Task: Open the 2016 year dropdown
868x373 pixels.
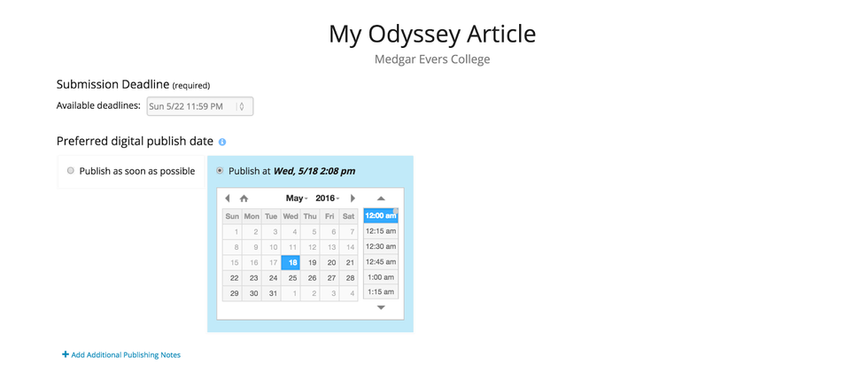Action: point(327,198)
